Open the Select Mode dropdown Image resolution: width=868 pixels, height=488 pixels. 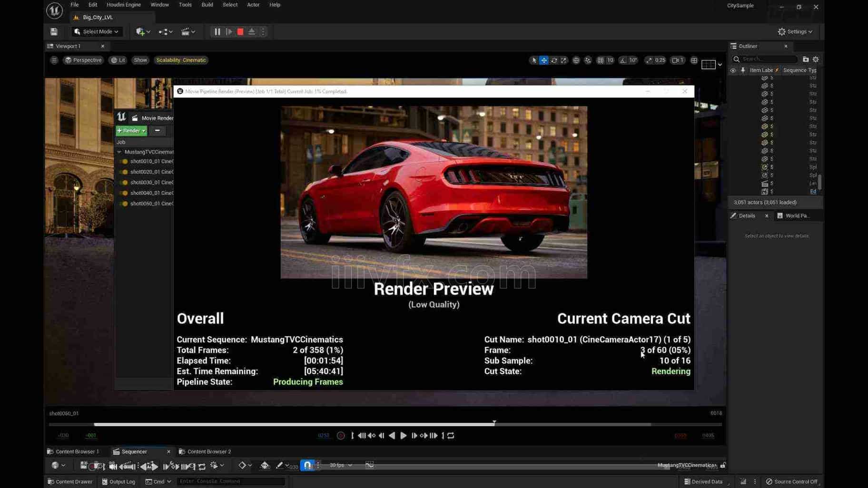point(97,32)
